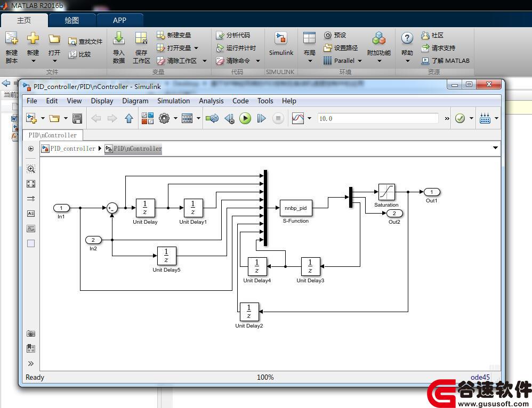532x408 pixels.
Task: Click 比较 (Compare) in MATLAB ribbon
Action: click(79, 54)
